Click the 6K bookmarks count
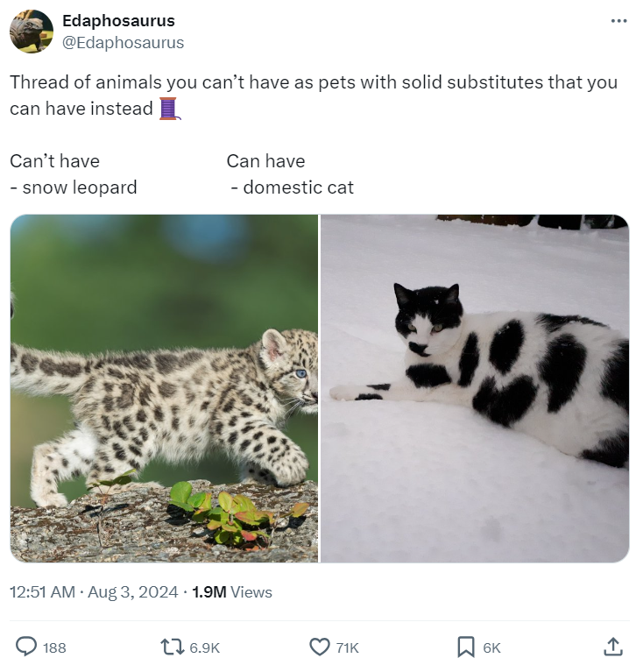Image resolution: width=636 pixels, height=672 pixels. [491, 647]
